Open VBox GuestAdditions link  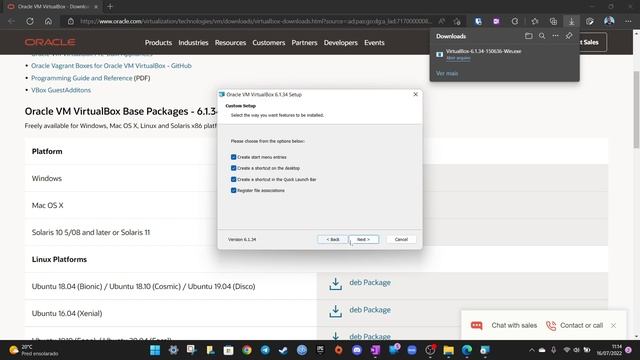click(x=61, y=90)
